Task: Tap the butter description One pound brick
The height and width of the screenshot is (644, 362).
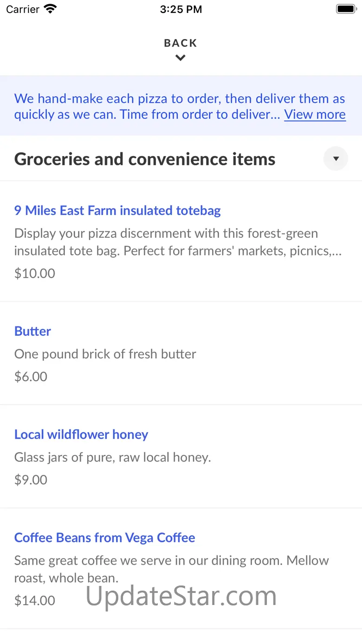Action: pos(105,354)
